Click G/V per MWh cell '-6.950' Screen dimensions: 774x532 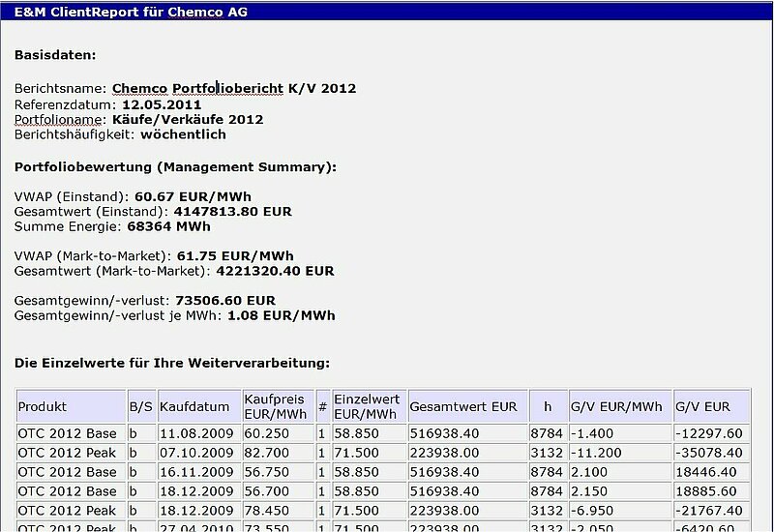tap(620, 511)
